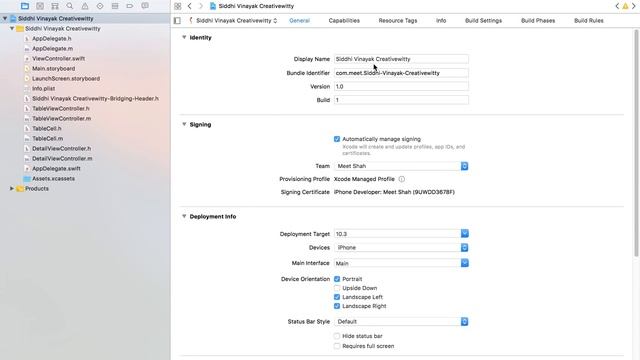
Task: Switch to the Build Settings tab
Action: pos(484,20)
